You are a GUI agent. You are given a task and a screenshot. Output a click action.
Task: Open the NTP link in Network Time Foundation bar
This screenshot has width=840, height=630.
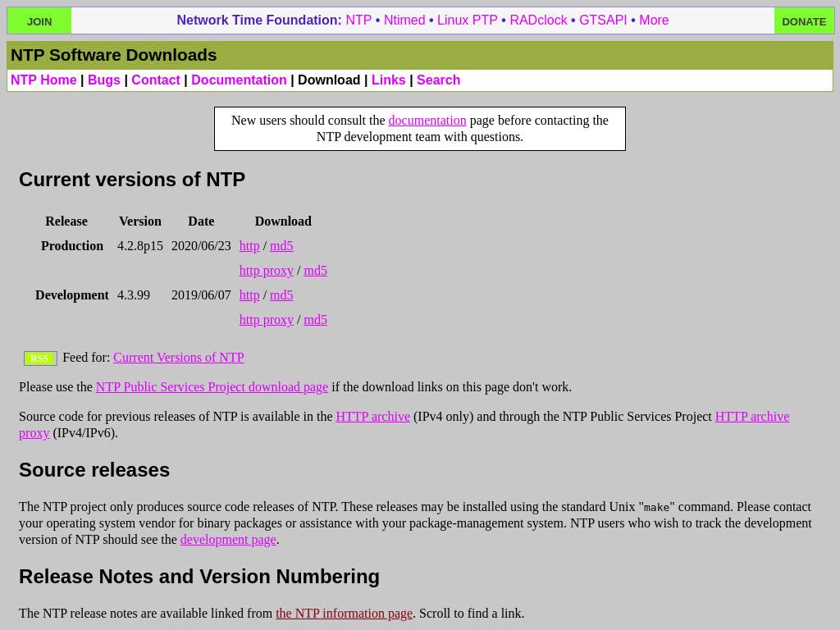358,21
